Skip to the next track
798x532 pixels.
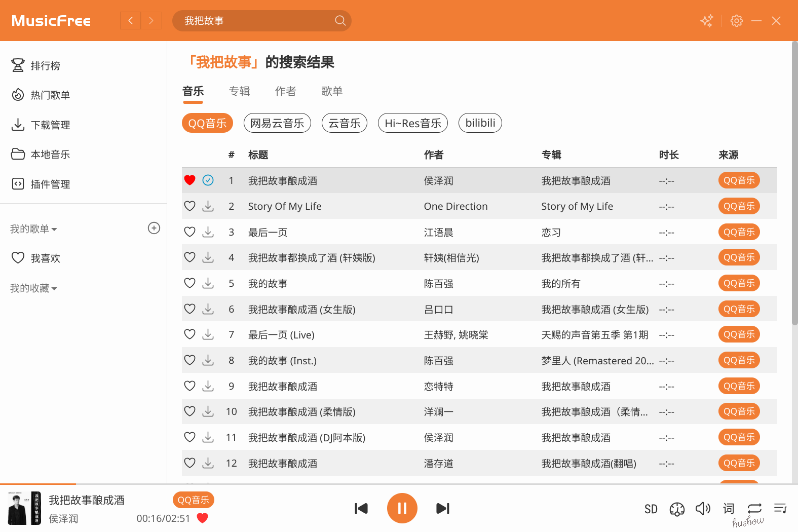[443, 508]
